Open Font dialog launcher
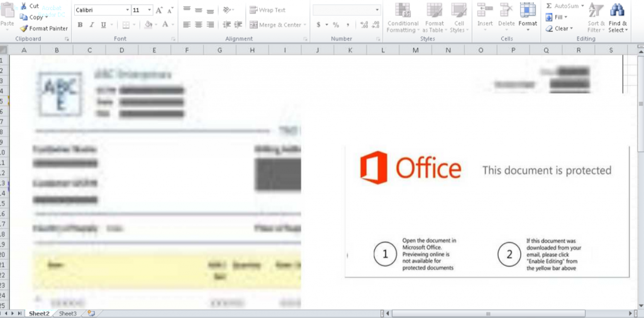Viewport: 644px width, 318px height. [174, 39]
